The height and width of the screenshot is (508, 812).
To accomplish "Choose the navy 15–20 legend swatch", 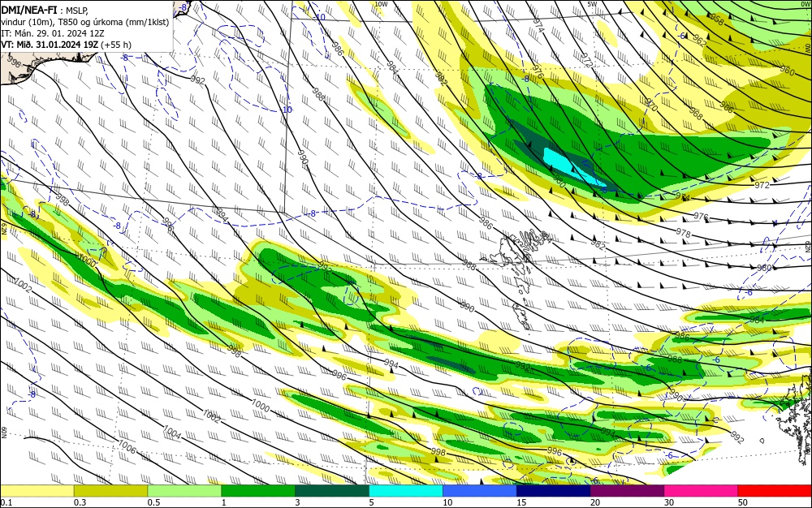I will 554,491.
